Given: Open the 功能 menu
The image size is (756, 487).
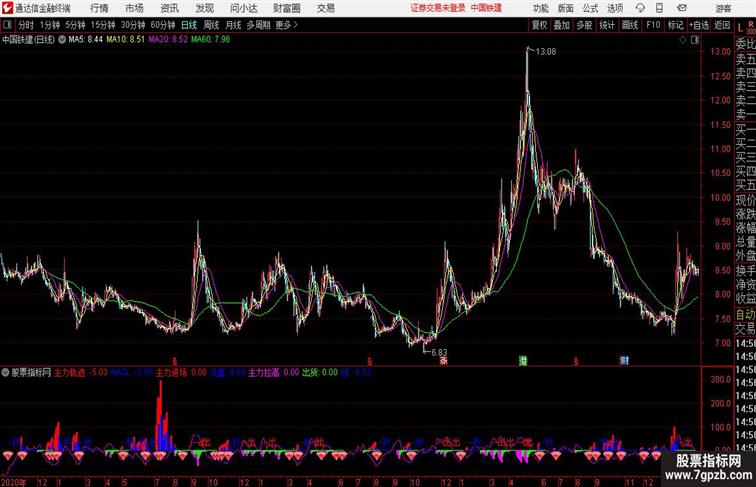Looking at the screenshot, I should pyautogui.click(x=540, y=8).
